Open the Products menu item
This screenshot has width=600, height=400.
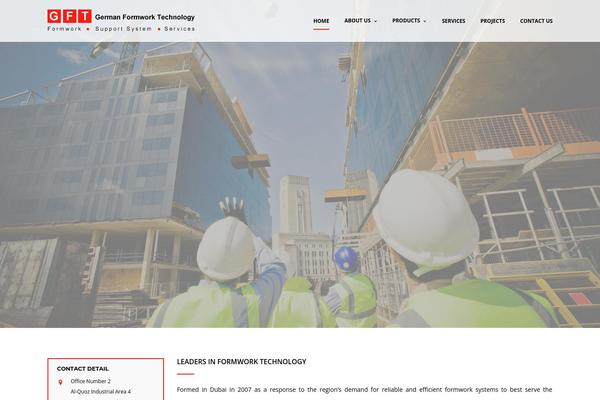click(406, 21)
